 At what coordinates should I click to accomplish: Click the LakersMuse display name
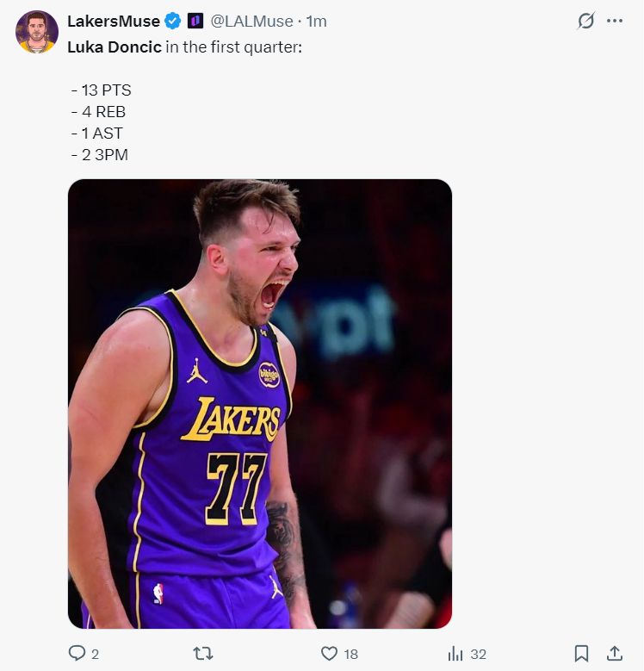tap(114, 21)
